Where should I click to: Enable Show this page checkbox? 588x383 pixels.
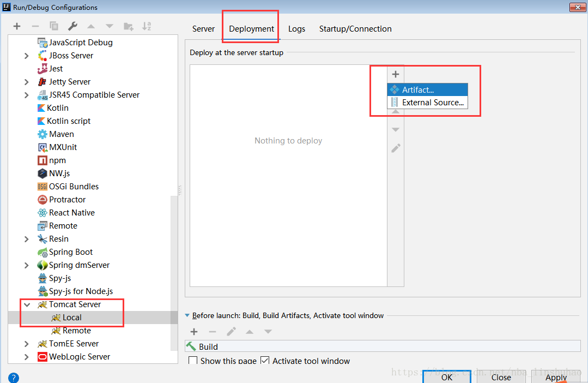pyautogui.click(x=193, y=361)
